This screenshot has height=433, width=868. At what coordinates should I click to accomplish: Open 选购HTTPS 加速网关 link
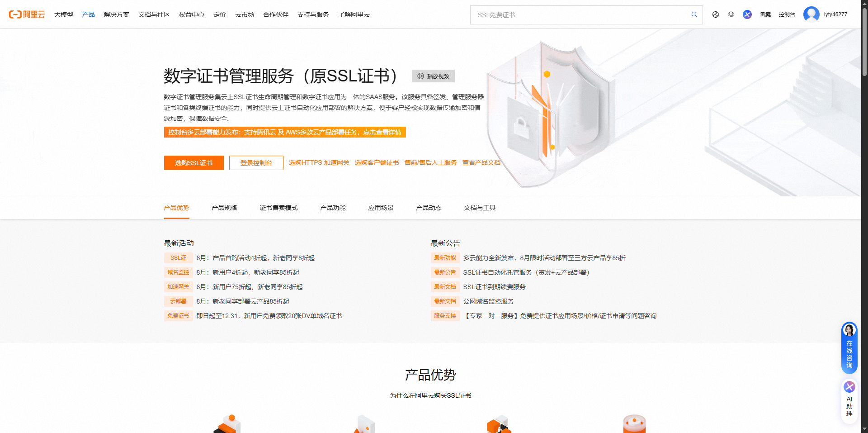[x=319, y=162]
